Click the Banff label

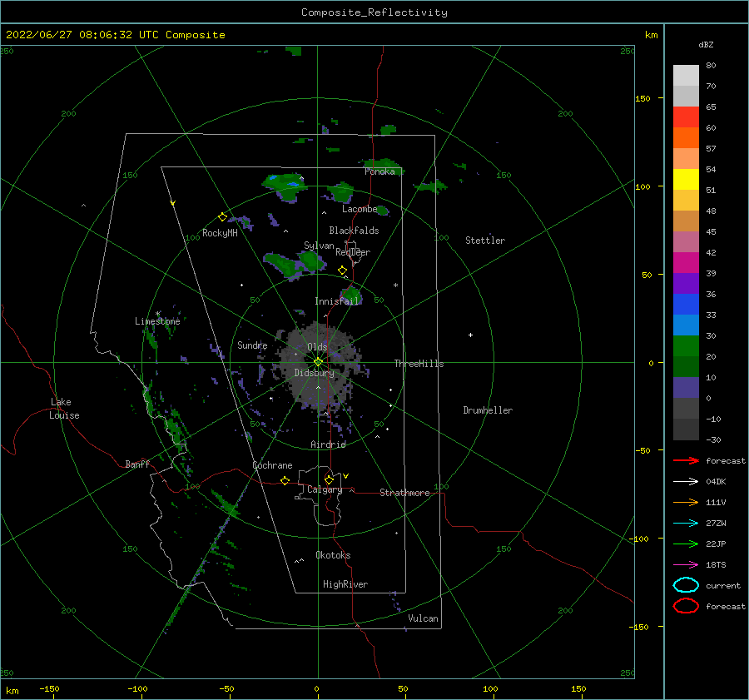pyautogui.click(x=137, y=464)
